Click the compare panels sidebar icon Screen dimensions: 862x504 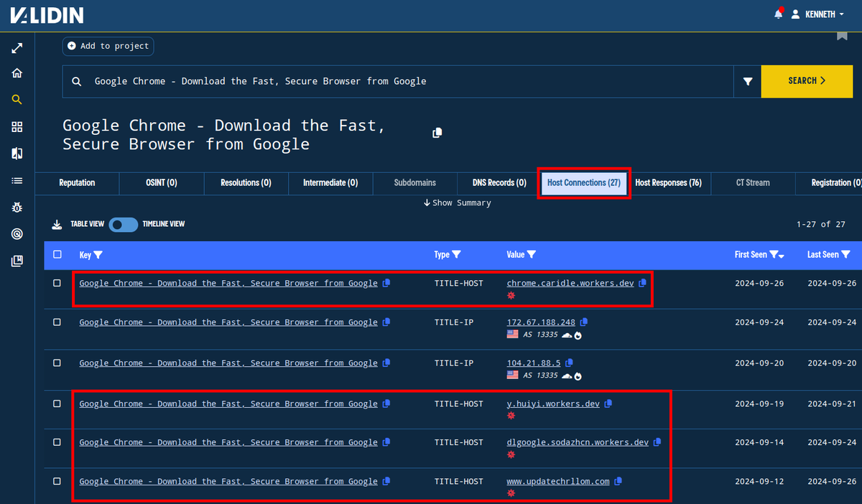pyautogui.click(x=17, y=154)
